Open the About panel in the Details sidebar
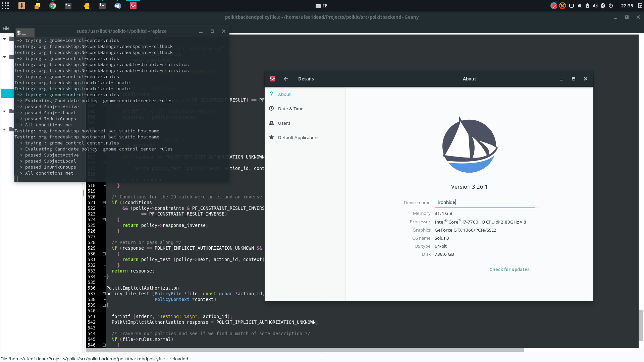 [305, 94]
